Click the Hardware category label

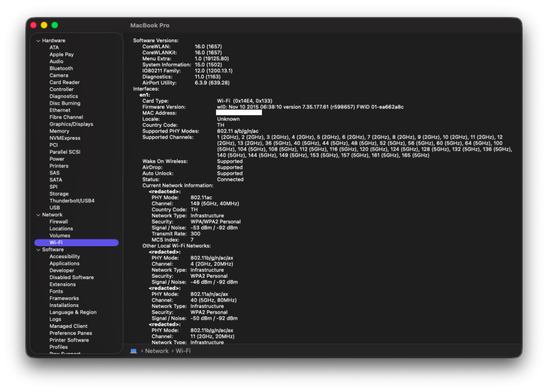tap(54, 41)
